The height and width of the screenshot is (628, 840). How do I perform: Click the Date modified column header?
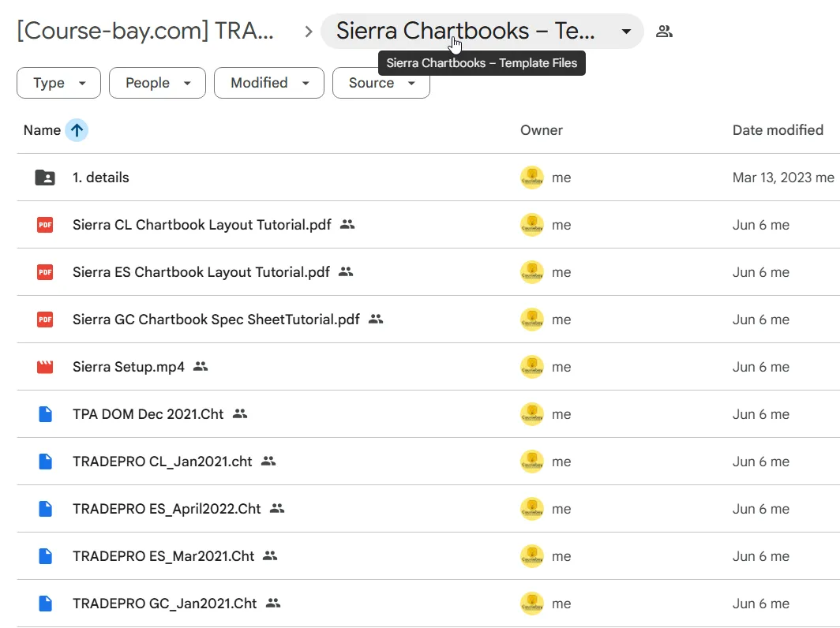[778, 130]
